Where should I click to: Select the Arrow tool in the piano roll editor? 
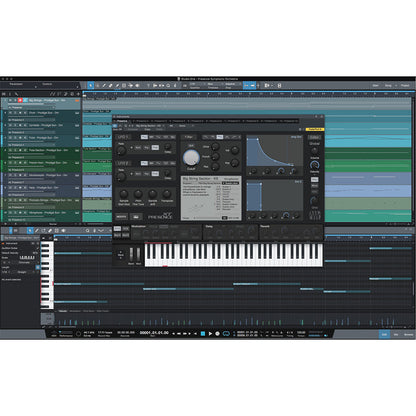click(30, 230)
